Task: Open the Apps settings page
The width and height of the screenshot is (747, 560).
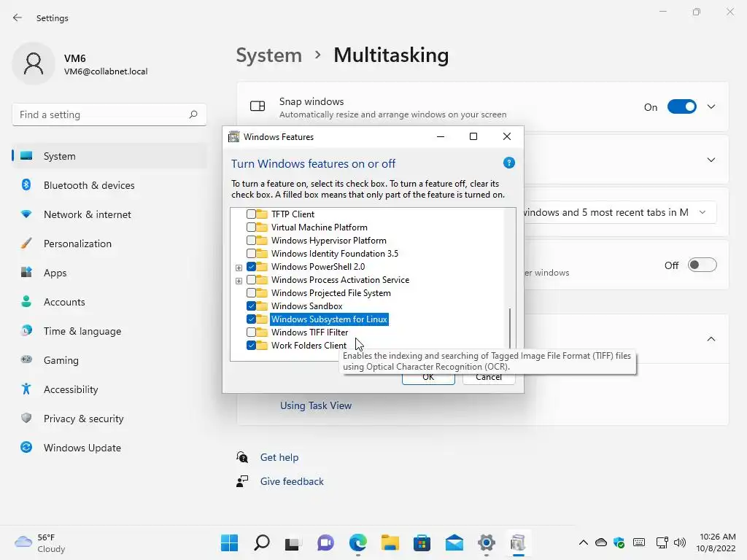Action: click(x=109, y=273)
